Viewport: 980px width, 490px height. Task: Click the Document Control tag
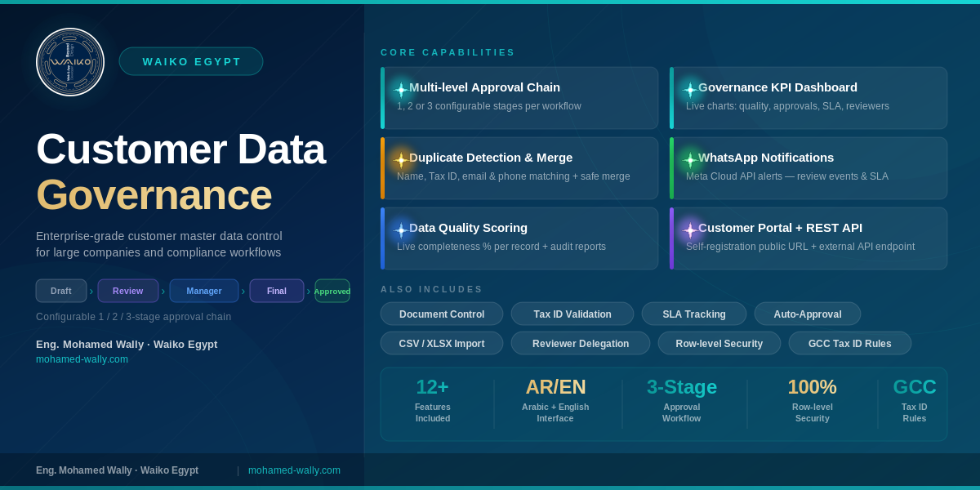click(442, 314)
